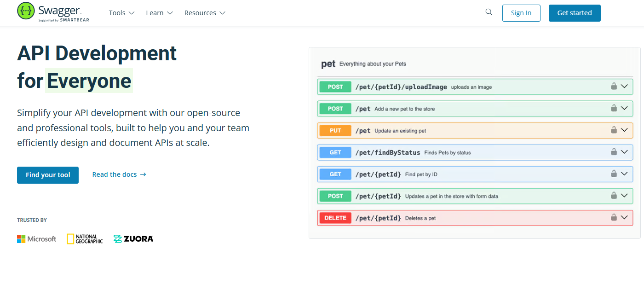Open the search magnifier icon
644x296 pixels.
point(489,12)
